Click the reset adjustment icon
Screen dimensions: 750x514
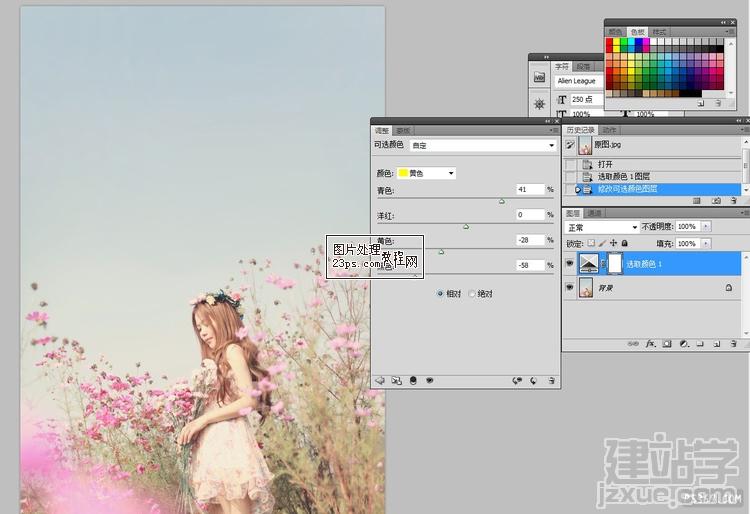pos(534,381)
